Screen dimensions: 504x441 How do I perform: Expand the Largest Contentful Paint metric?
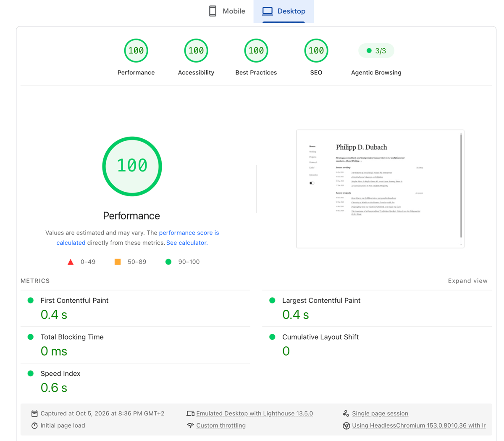pyautogui.click(x=377, y=308)
